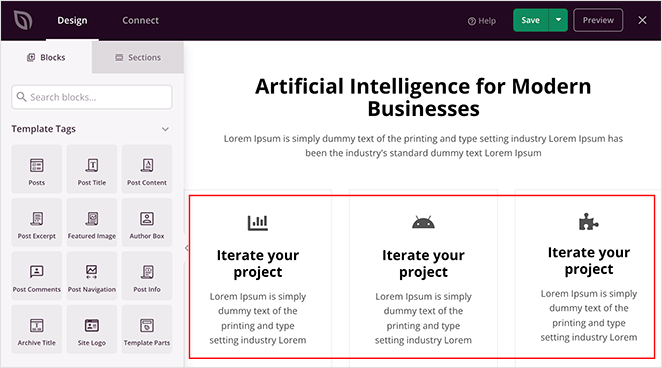Select the first column's Lorem Ipsum text
Screen dimensions: 662x368
pyautogui.click(x=258, y=318)
